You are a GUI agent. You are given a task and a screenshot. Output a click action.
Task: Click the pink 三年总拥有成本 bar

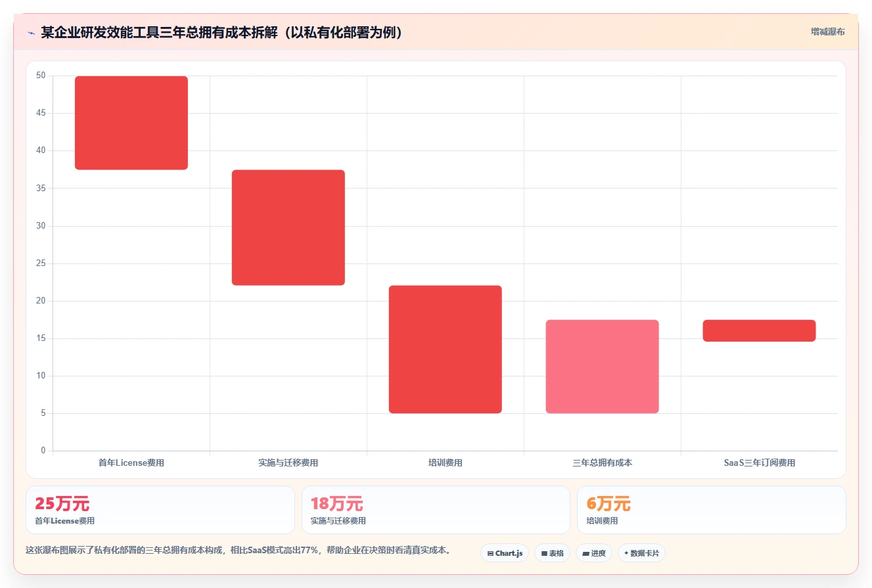pyautogui.click(x=603, y=367)
